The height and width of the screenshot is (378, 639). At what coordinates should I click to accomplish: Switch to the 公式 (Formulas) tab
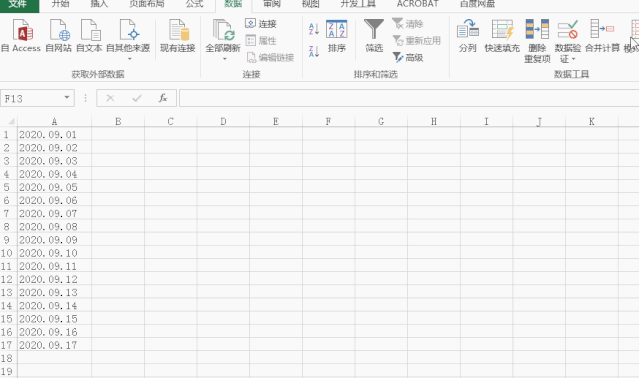click(194, 4)
